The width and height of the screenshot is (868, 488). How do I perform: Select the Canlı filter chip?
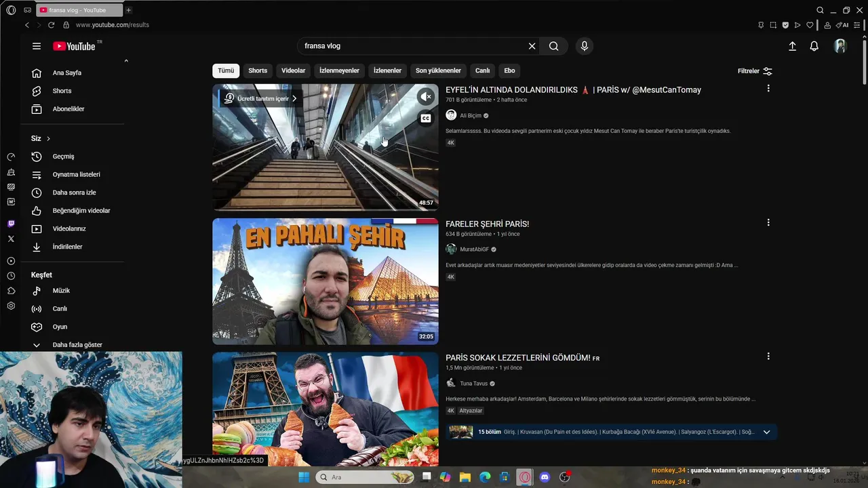click(x=482, y=70)
